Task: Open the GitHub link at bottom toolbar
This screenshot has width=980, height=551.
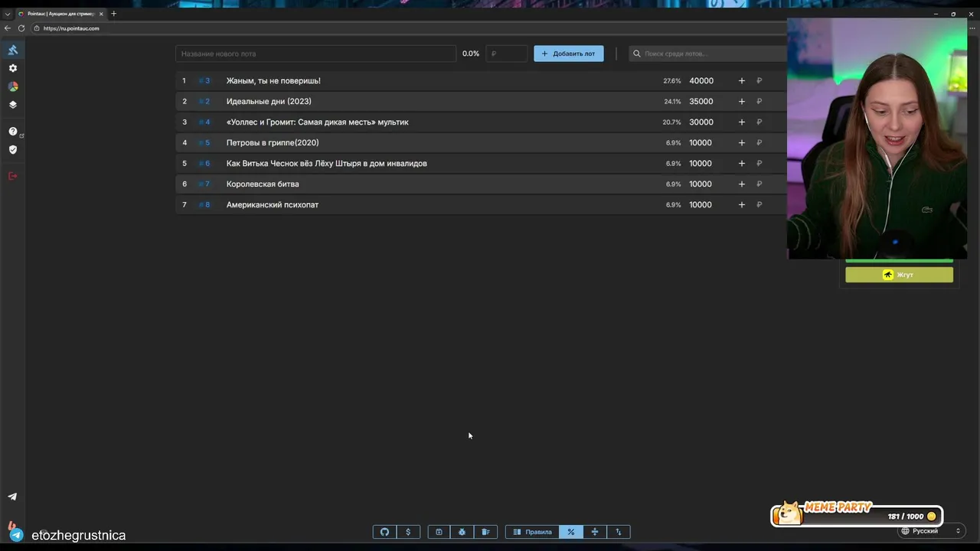Action: pyautogui.click(x=384, y=532)
